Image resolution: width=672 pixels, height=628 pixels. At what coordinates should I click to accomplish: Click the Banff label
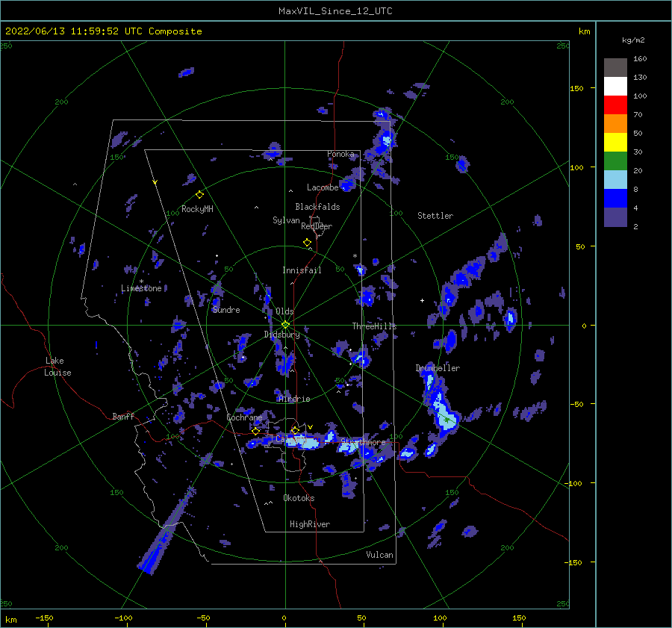pyautogui.click(x=123, y=416)
